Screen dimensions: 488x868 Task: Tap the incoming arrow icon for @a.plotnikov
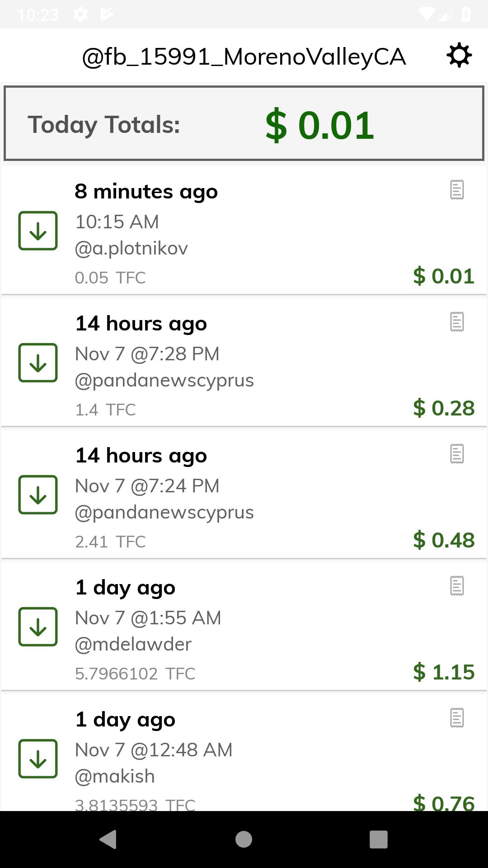[38, 231]
